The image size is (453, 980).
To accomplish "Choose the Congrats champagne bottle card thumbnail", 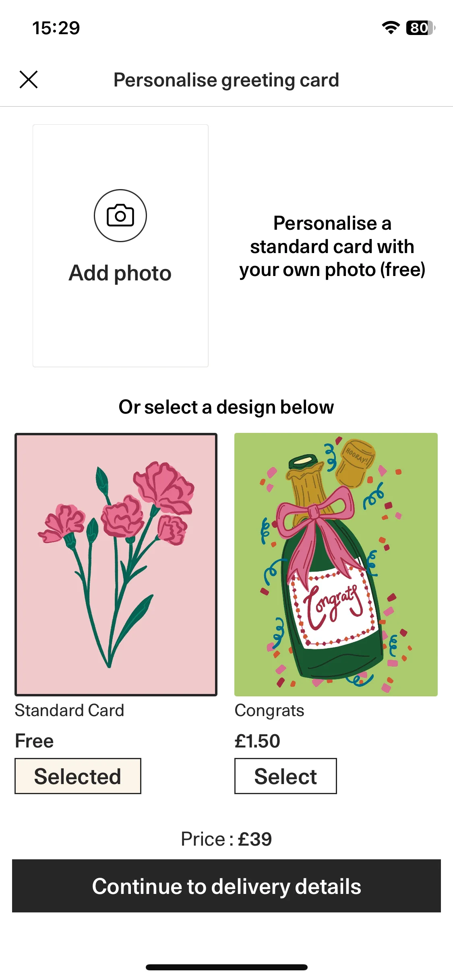I will pos(336,564).
